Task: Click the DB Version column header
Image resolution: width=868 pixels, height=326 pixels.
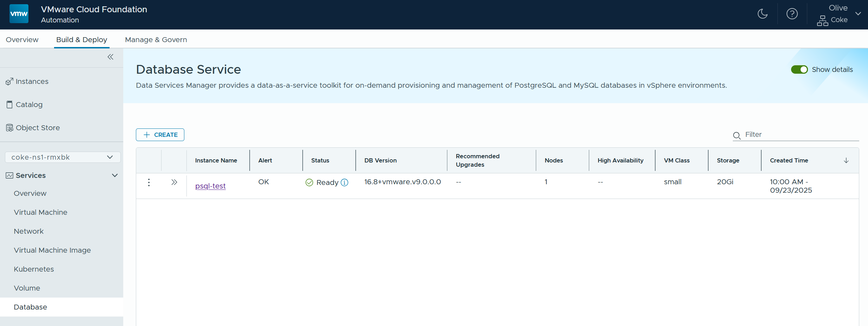Action: [x=380, y=160]
